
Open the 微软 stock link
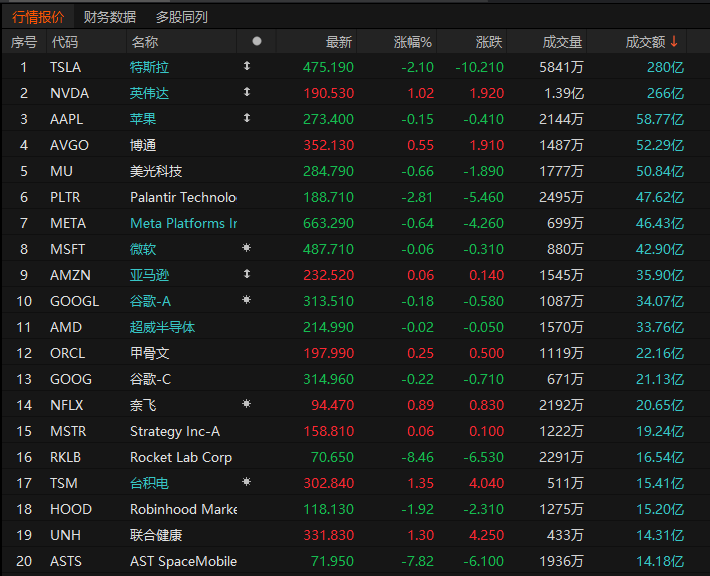click(x=143, y=249)
